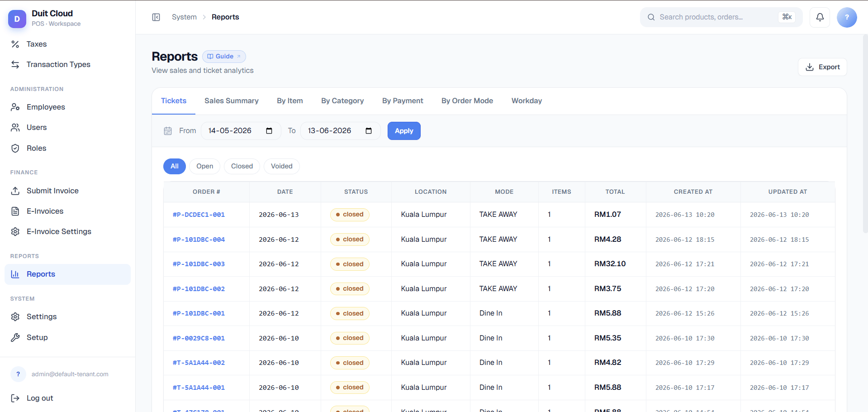
Task: Focus the Search products, orders field
Action: click(721, 17)
